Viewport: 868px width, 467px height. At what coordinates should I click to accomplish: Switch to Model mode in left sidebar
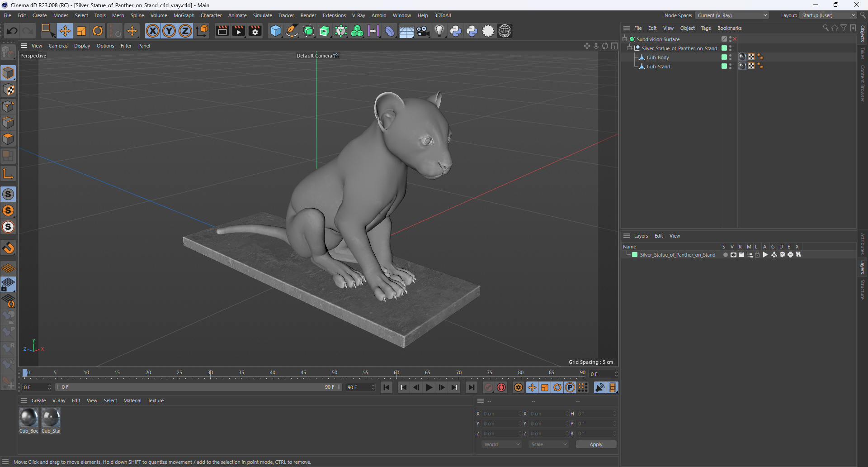click(8, 73)
